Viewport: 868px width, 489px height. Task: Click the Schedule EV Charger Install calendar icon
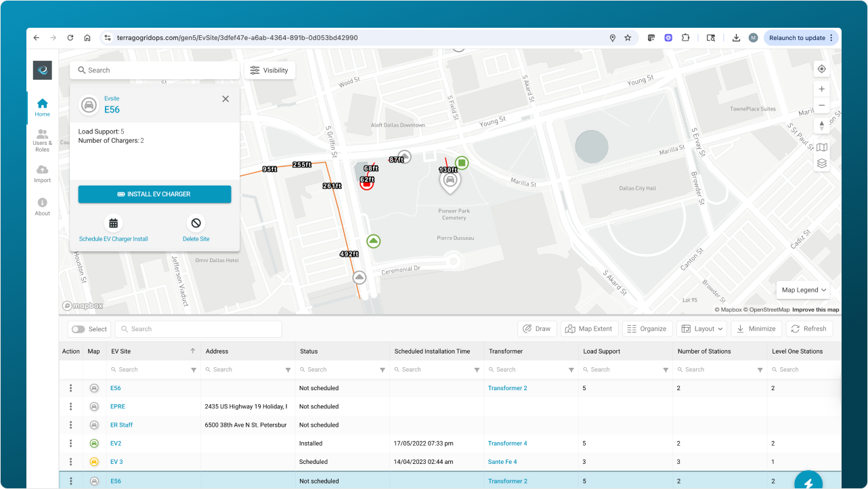[113, 223]
